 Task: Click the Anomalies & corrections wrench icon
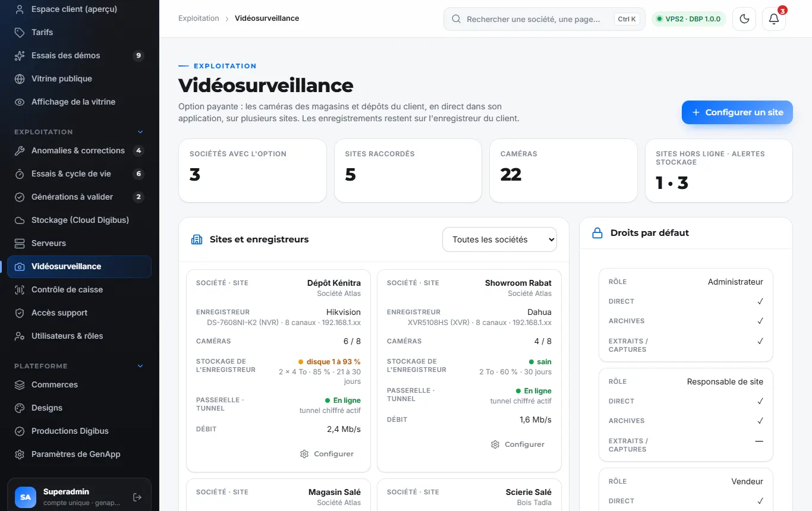[20, 150]
